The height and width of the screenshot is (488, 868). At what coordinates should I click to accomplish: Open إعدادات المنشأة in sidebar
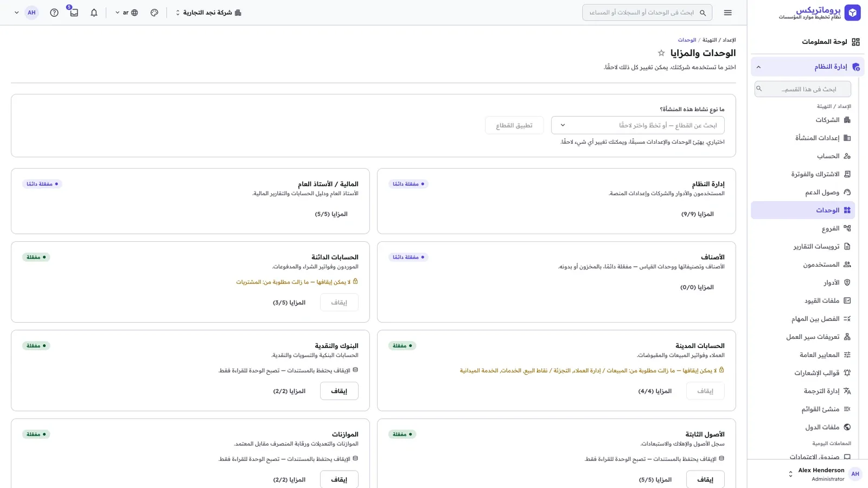coord(803,138)
